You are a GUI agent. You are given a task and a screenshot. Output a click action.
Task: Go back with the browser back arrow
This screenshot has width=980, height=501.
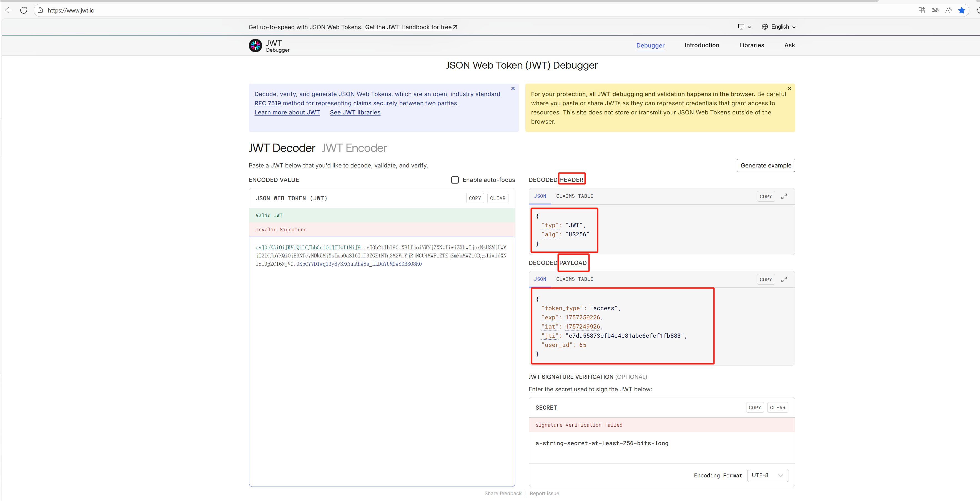click(x=8, y=10)
